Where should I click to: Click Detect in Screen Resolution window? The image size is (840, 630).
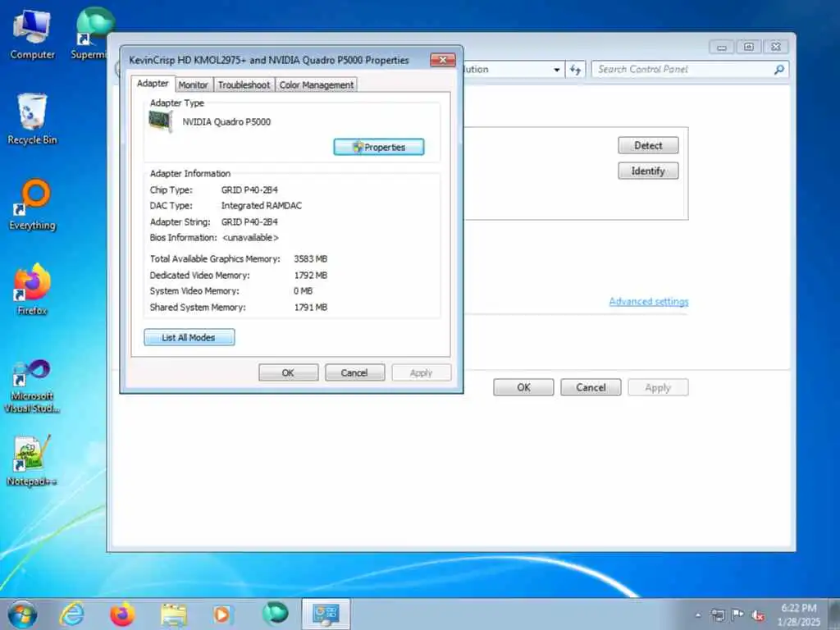(x=648, y=145)
